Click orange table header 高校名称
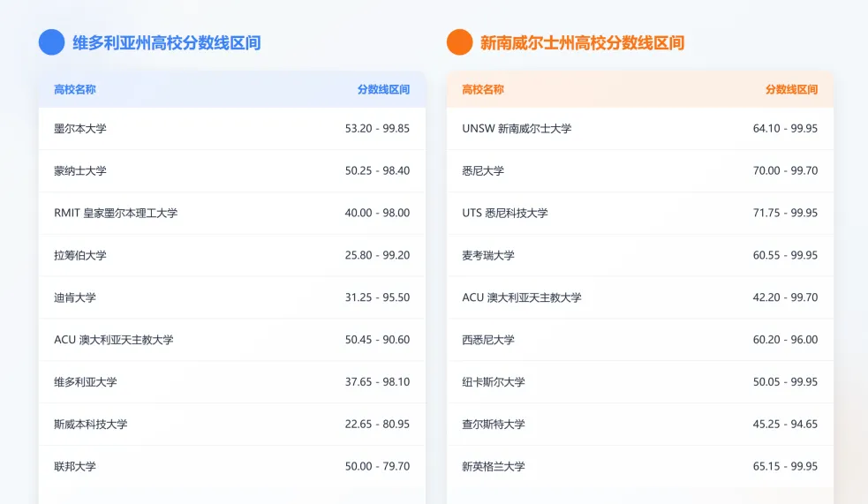Viewport: 868px width, 504px height. point(483,90)
